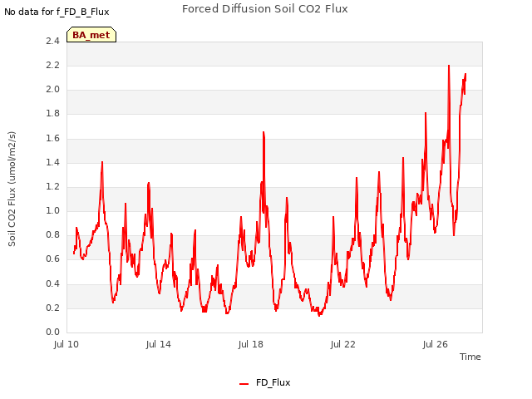This screenshot has height=399, width=532.
Task: Click the Soil CO2 Flux y-axis label
Action: [x=12, y=189]
